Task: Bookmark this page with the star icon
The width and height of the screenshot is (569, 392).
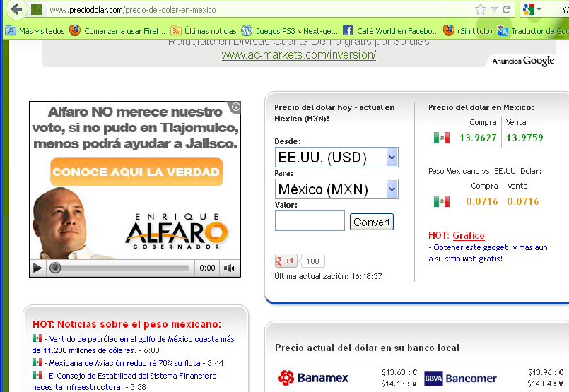Action: tap(481, 9)
